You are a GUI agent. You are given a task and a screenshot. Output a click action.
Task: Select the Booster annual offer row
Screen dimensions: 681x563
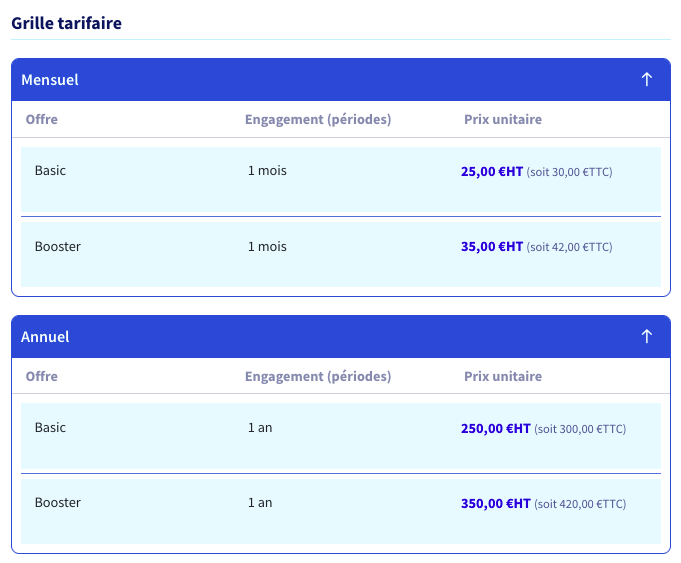[341, 511]
